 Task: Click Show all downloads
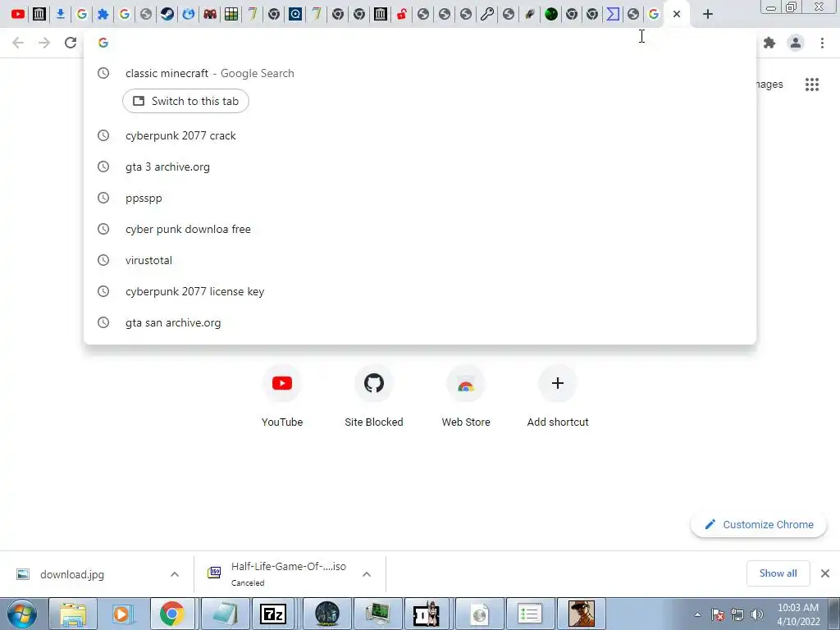coord(778,573)
